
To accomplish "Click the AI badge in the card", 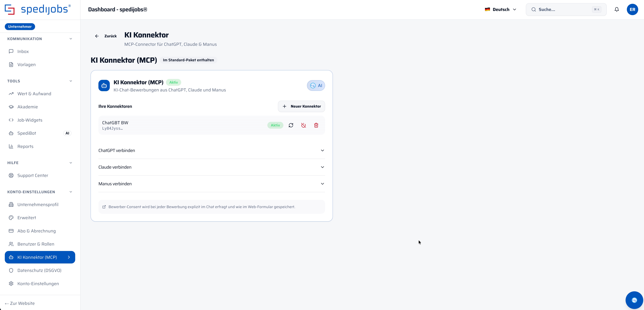I will [316, 85].
